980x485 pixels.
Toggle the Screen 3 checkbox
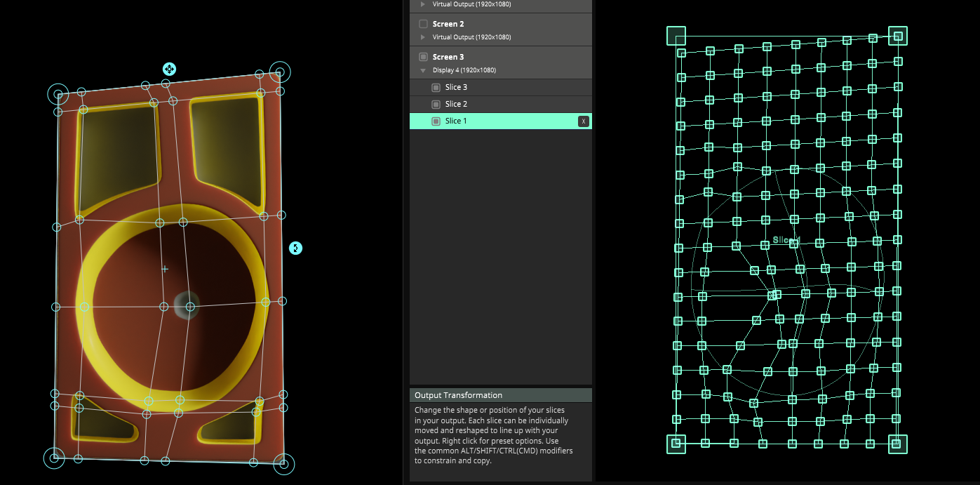(x=423, y=57)
